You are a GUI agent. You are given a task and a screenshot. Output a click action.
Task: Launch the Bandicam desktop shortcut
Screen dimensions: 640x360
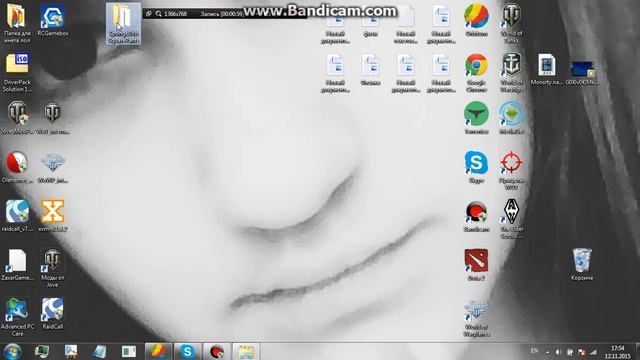coord(476,216)
